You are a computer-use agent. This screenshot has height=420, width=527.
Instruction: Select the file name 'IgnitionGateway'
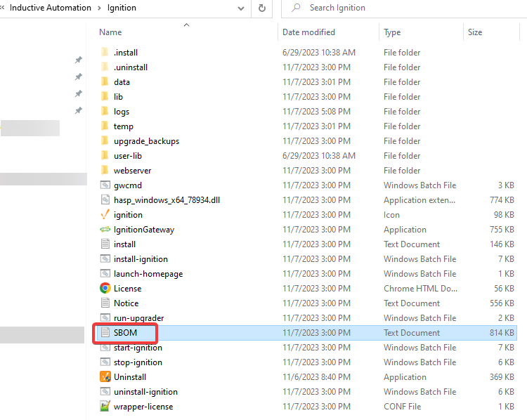pyautogui.click(x=144, y=230)
